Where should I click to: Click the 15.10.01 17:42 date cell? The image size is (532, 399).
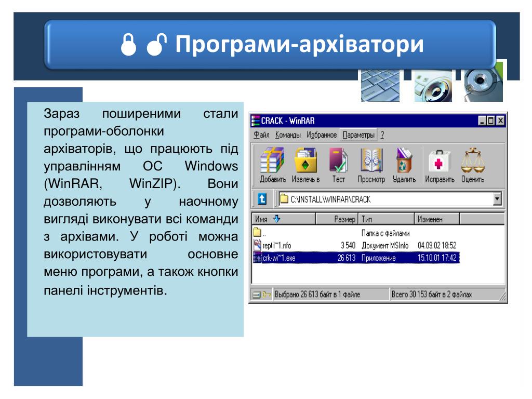pos(437,258)
